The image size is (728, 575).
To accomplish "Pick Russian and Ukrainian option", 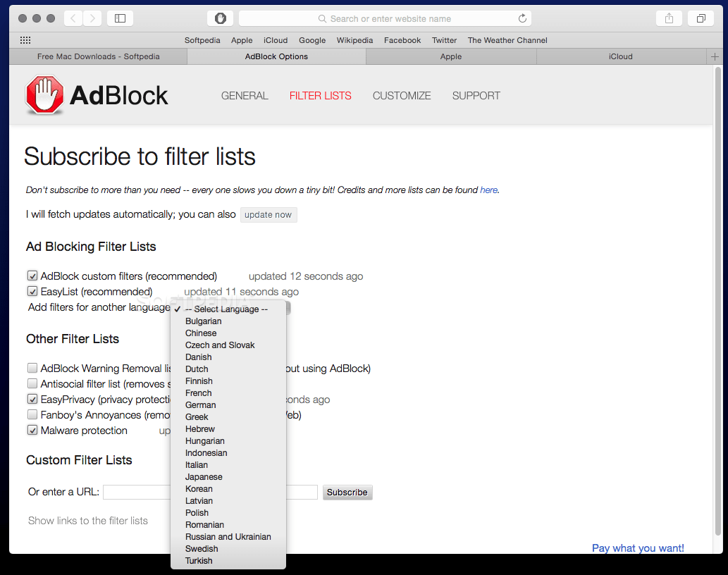I will [228, 537].
